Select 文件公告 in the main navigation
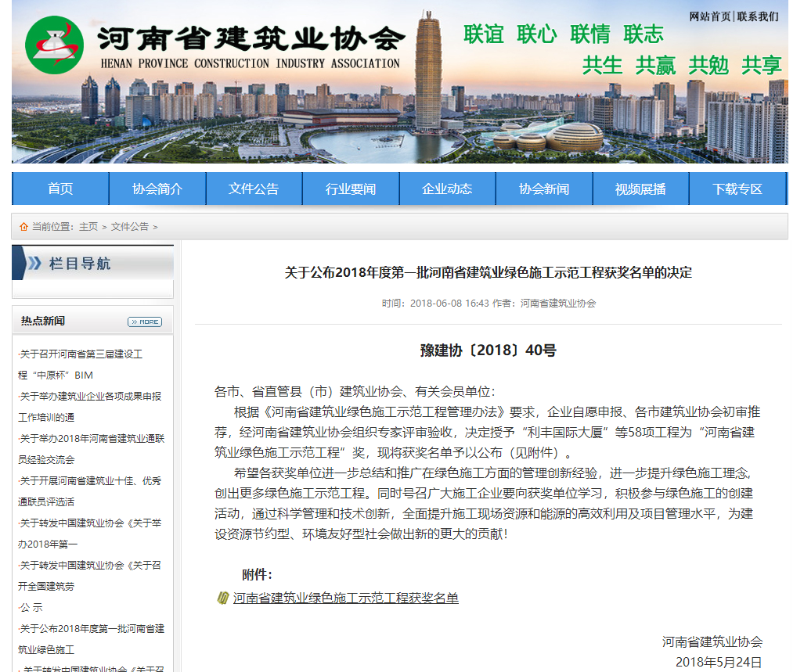This screenshot has width=804, height=672. 254,189
